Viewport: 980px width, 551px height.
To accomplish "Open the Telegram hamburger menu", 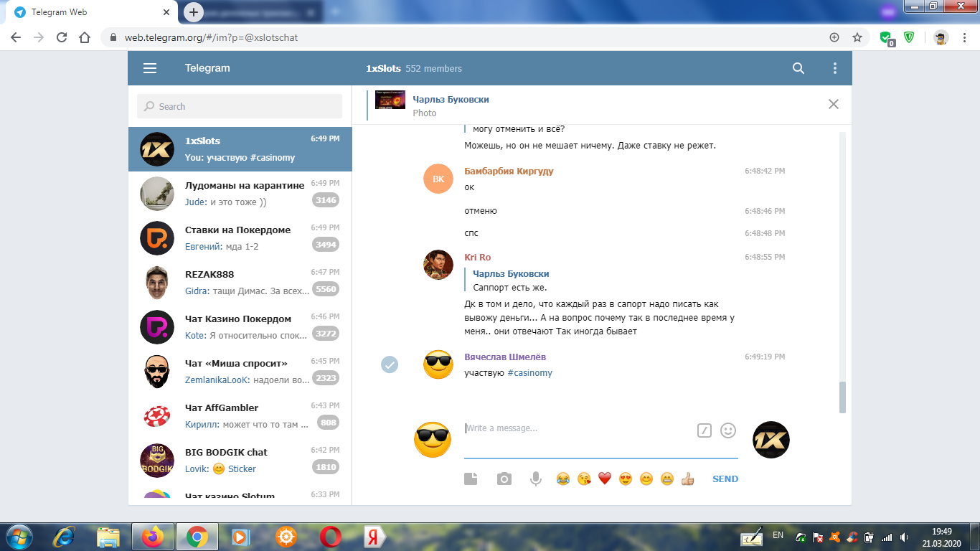I will pos(150,68).
